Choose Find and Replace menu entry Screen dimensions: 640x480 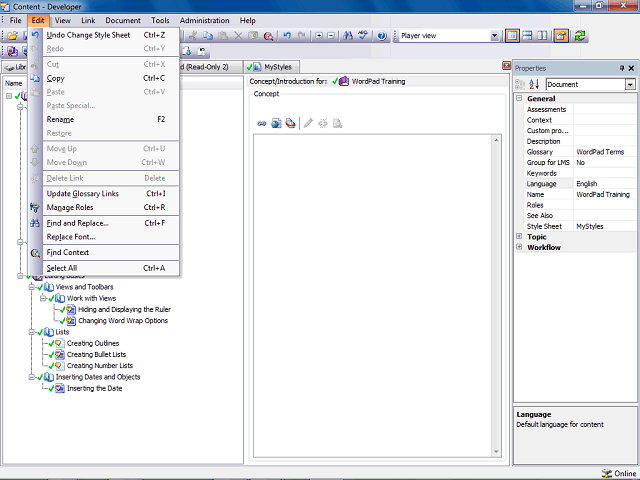(x=104, y=223)
